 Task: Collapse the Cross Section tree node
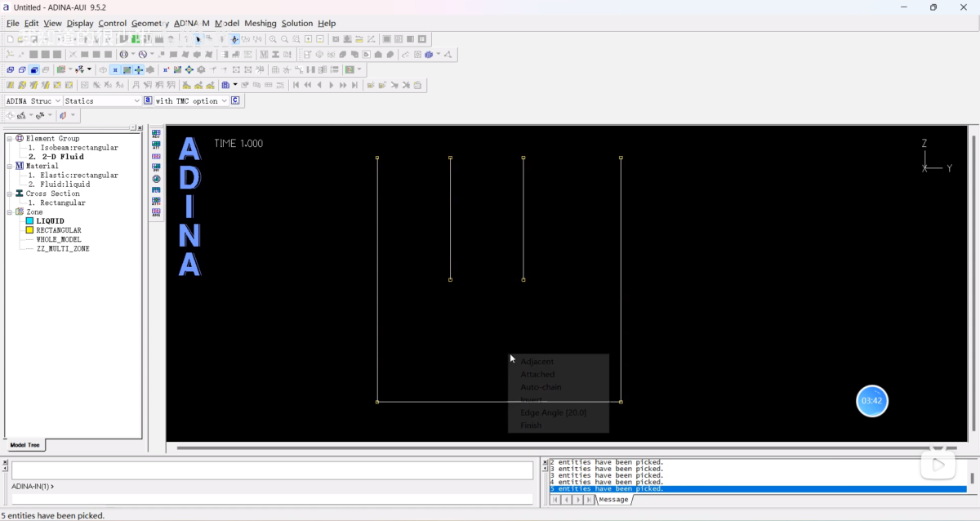click(x=10, y=194)
